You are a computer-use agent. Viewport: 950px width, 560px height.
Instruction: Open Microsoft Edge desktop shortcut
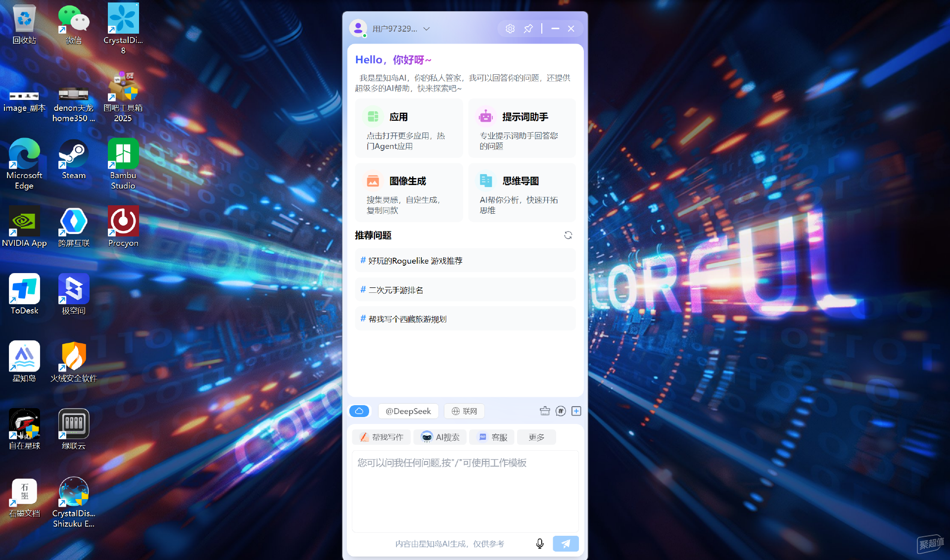tap(24, 164)
